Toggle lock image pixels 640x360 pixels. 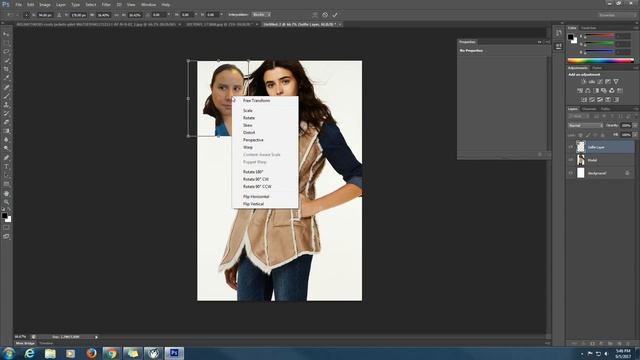pyautogui.click(x=588, y=135)
